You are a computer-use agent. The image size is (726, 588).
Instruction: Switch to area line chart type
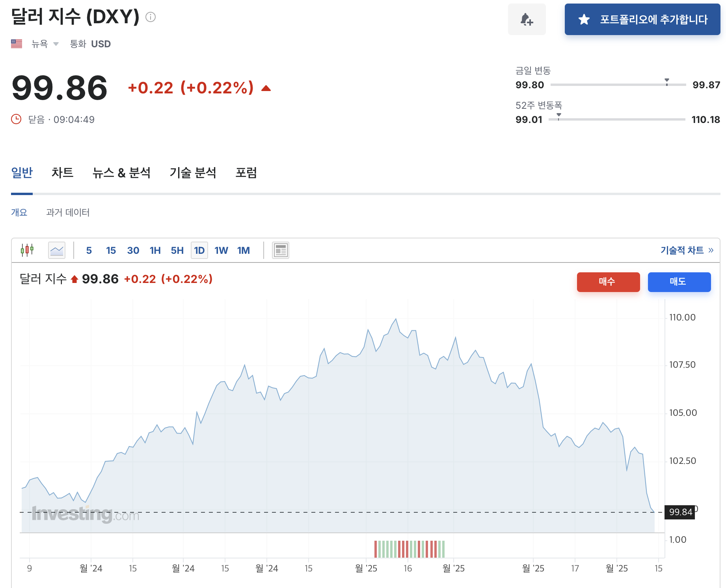click(57, 250)
